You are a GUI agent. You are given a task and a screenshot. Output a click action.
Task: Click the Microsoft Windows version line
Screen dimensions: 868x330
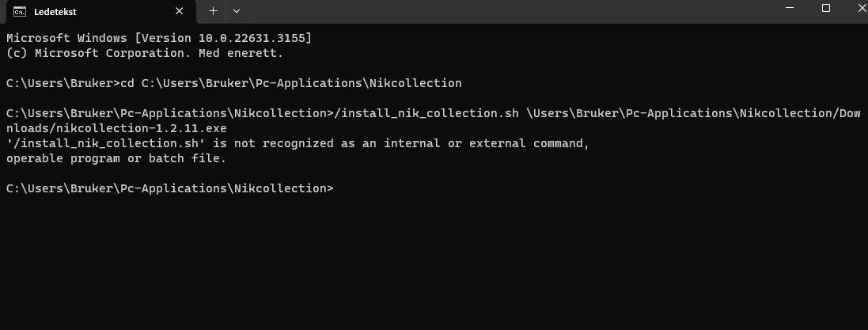158,38
